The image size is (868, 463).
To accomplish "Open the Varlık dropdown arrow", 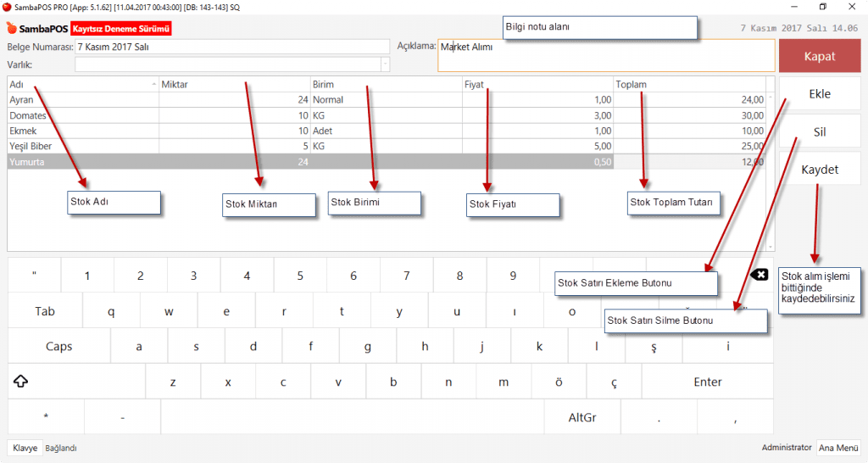I will 386,64.
